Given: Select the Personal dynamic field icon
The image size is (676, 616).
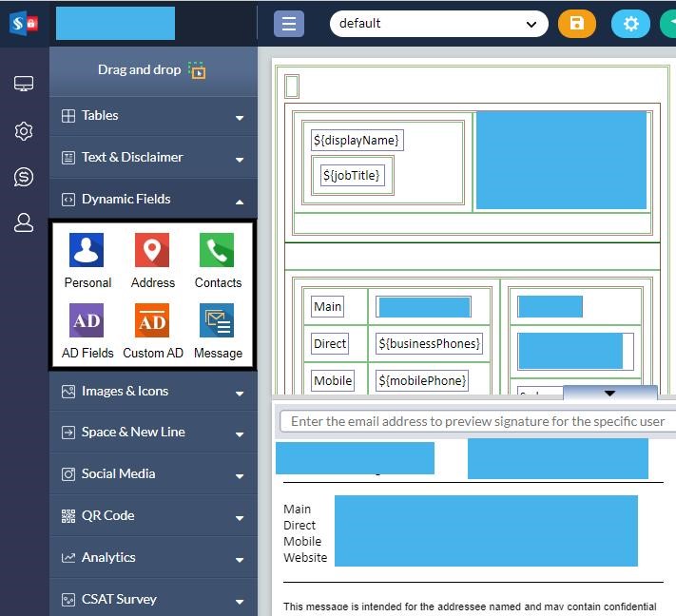Looking at the screenshot, I should tap(87, 251).
